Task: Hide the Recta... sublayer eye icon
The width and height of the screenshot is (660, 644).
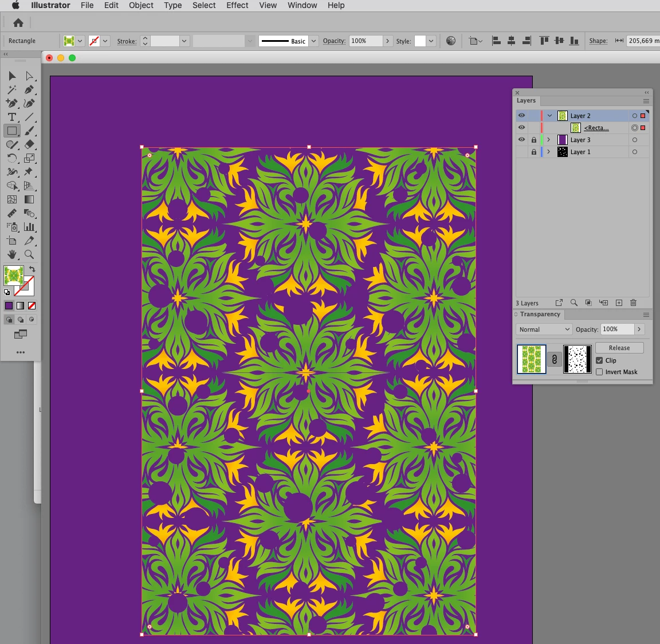Action: point(521,128)
